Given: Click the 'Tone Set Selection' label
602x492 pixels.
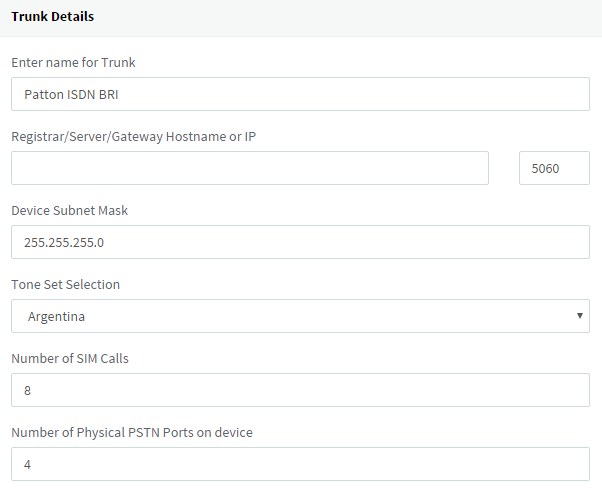Looking at the screenshot, I should 65,284.
